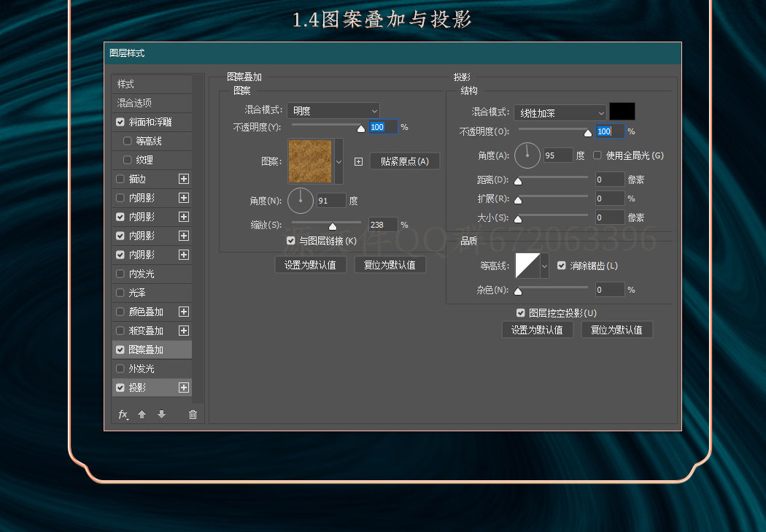Open the fx add-style menu icon
This screenshot has width=766, height=532.
tap(123, 415)
